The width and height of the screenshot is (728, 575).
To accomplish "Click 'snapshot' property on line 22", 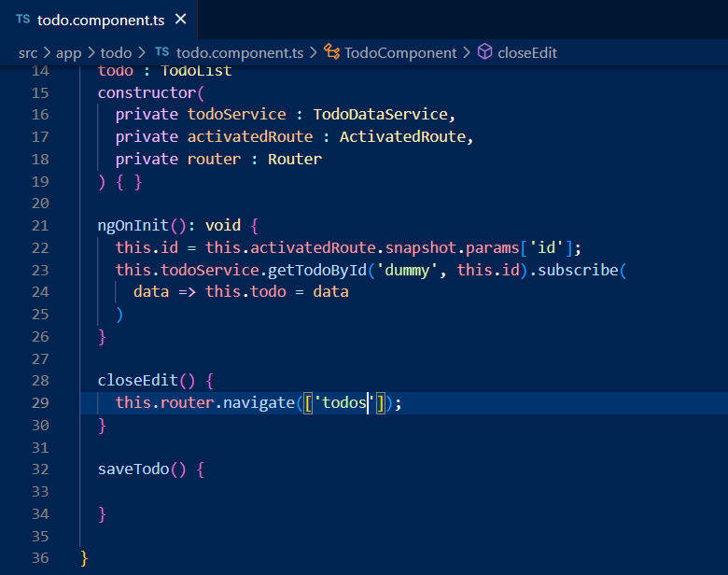I will click(421, 247).
